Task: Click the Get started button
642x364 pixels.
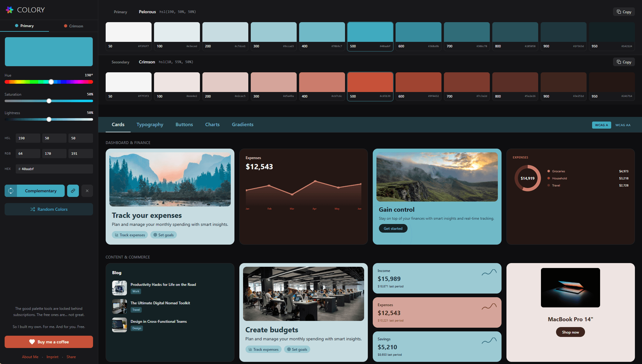Action: (x=393, y=228)
